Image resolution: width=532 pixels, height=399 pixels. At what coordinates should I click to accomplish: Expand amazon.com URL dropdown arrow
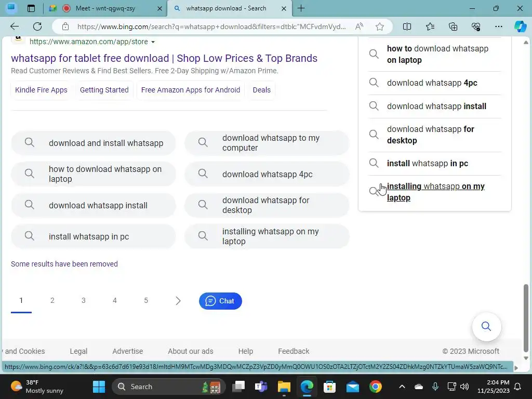coord(153,42)
